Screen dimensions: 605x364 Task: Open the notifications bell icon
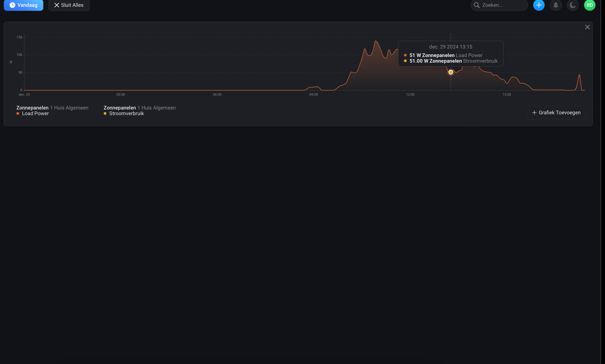tap(556, 5)
